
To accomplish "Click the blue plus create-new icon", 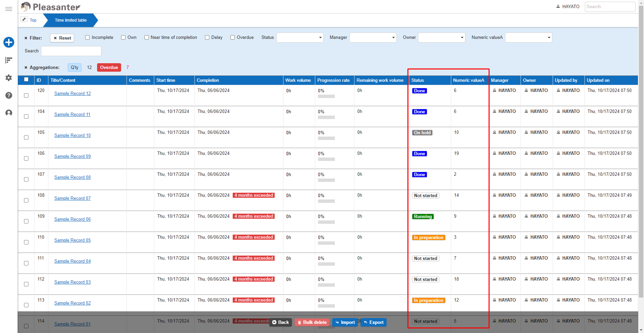I will pyautogui.click(x=9, y=42).
